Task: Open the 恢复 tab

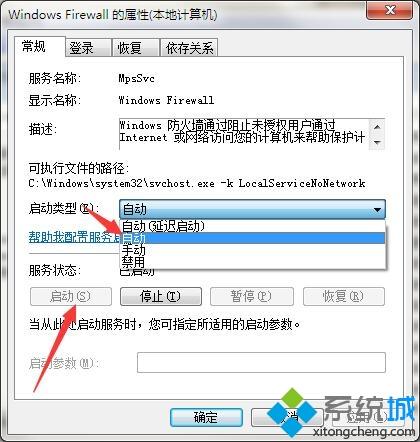Action: (x=135, y=48)
